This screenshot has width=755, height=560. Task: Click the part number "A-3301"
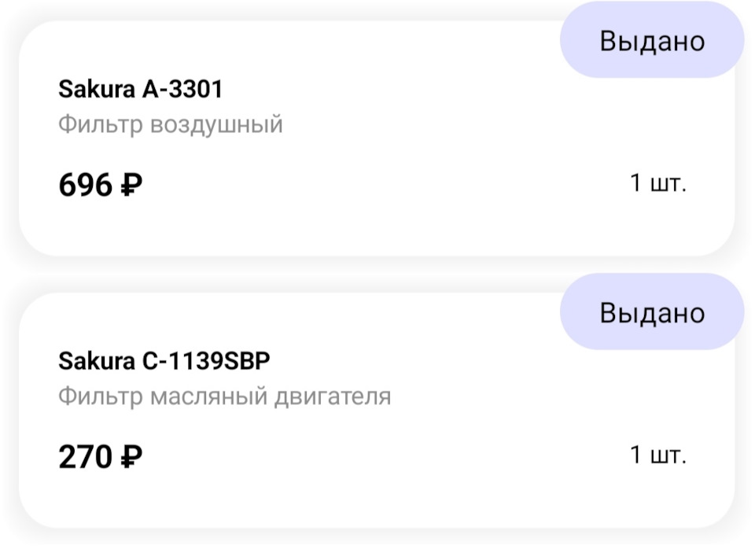(x=182, y=89)
